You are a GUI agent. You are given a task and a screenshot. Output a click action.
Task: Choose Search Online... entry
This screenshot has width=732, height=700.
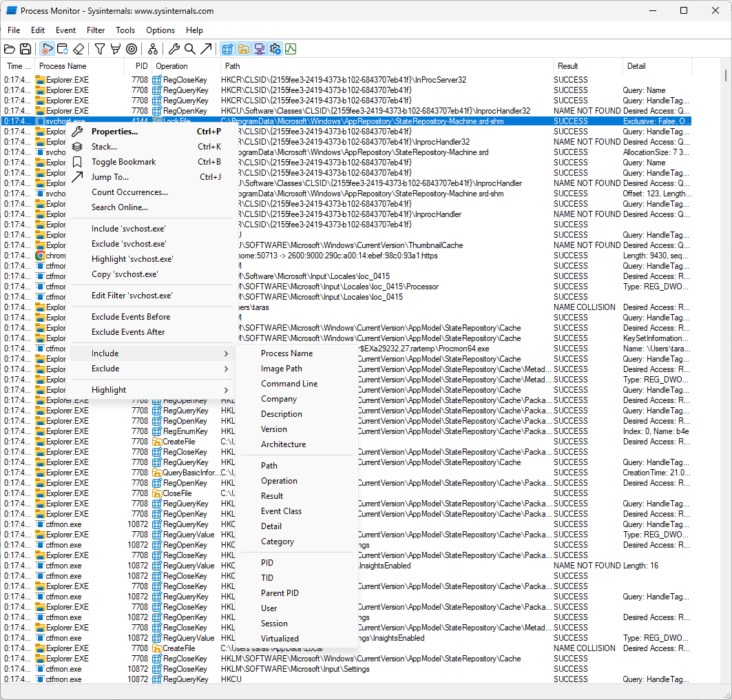(151, 207)
